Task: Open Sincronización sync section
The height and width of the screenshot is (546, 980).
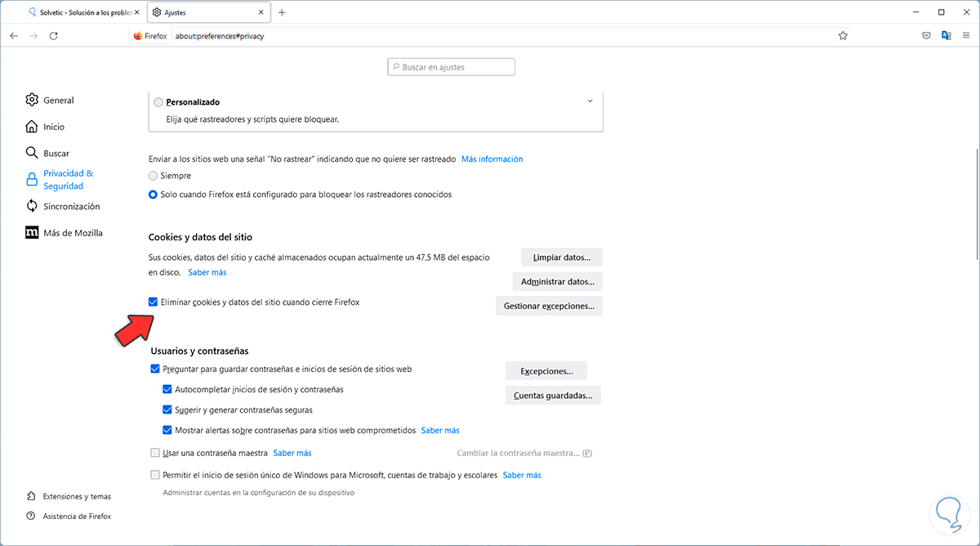Action: [x=32, y=206]
